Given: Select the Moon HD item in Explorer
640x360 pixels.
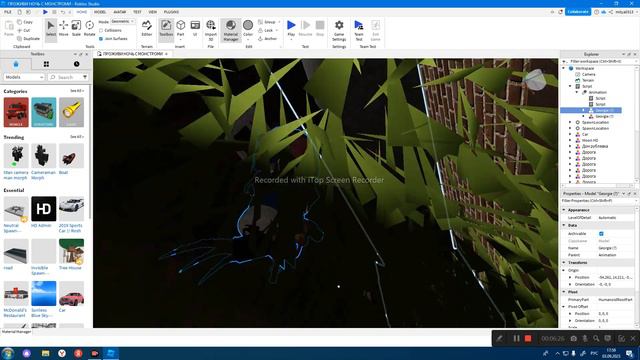Looking at the screenshot, I should point(590,140).
